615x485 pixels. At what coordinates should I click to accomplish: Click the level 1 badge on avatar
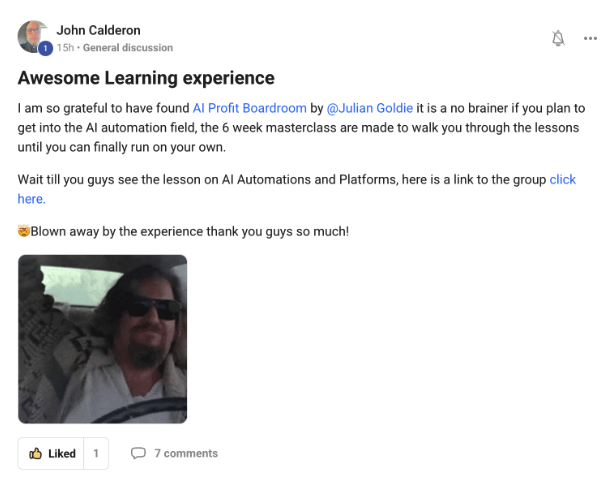[45, 48]
